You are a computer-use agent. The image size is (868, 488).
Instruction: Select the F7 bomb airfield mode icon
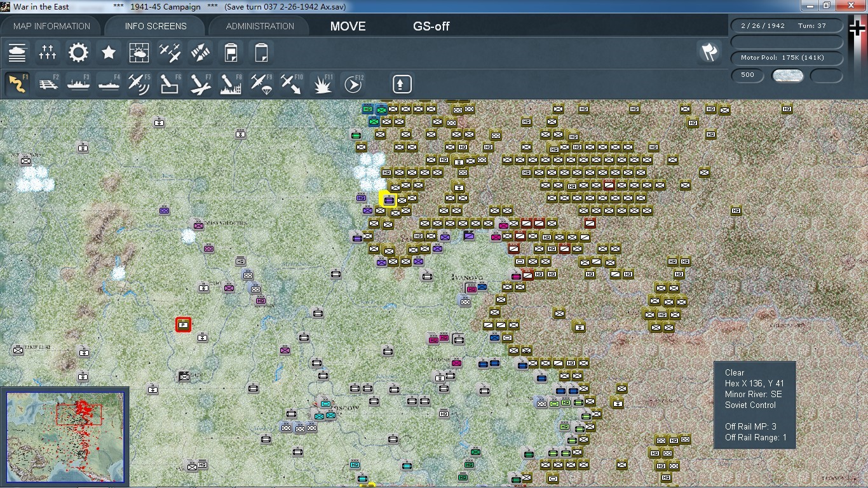click(x=200, y=84)
